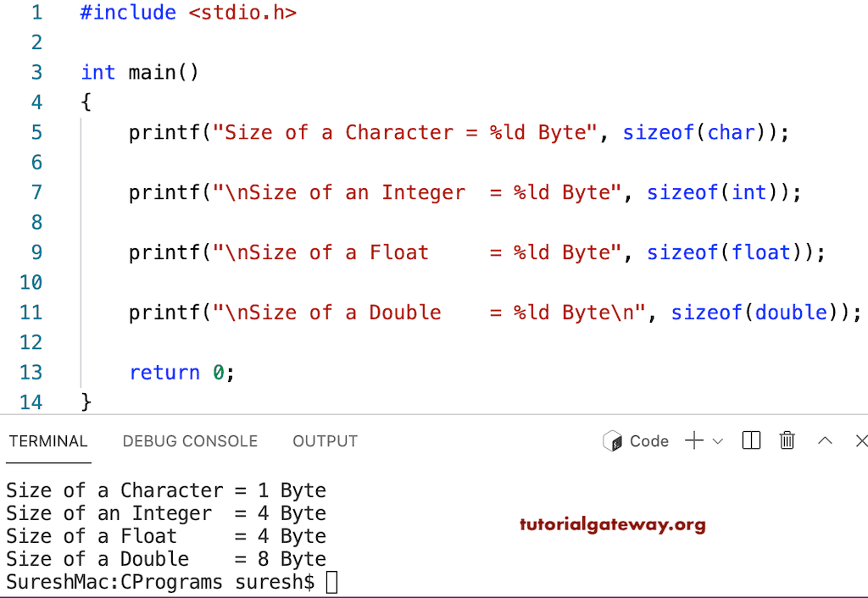Click the int main() declaration

(139, 72)
